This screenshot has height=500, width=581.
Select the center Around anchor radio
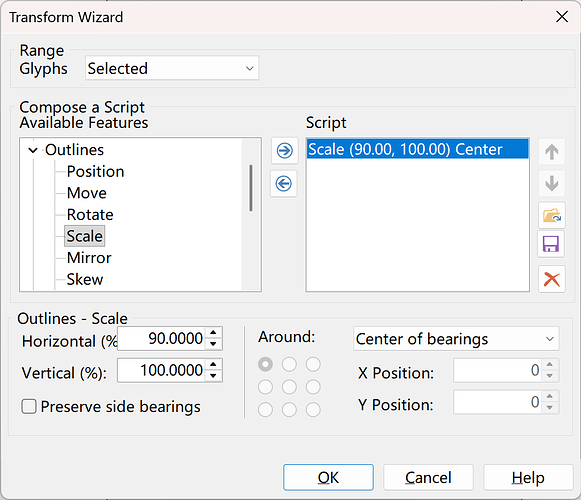[289, 387]
